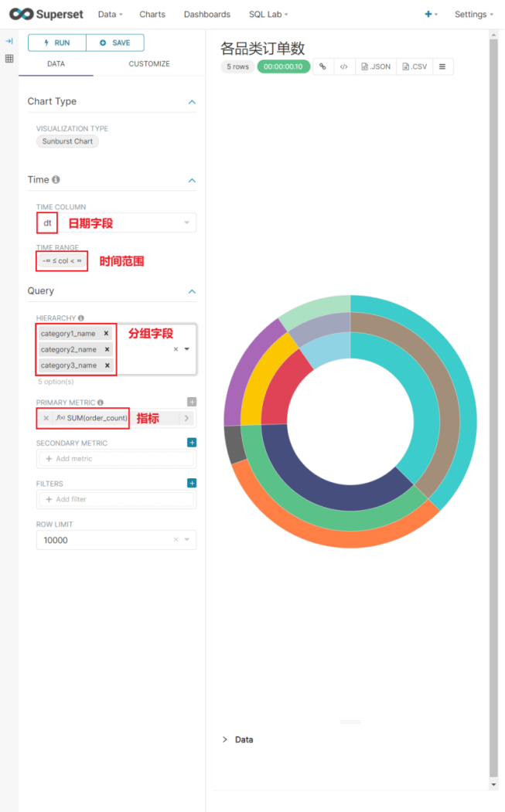This screenshot has height=812, width=505.
Task: Go to Charts page
Action: click(x=152, y=15)
